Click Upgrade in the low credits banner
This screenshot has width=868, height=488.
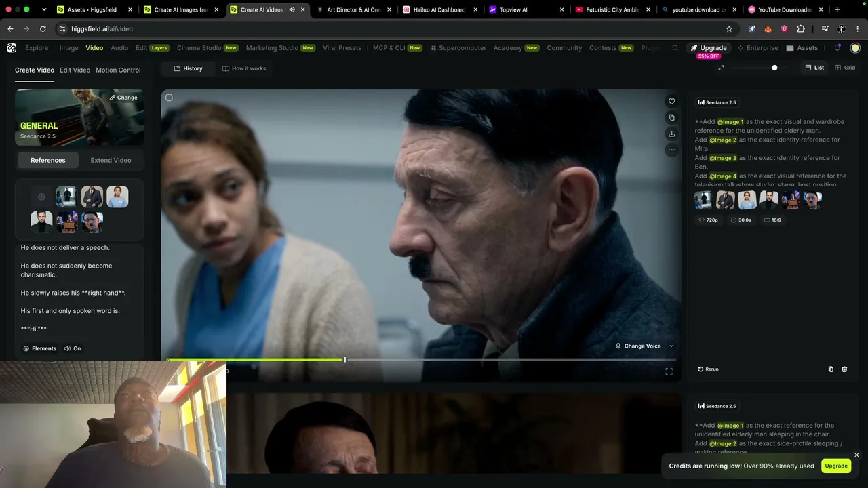pyautogui.click(x=836, y=466)
